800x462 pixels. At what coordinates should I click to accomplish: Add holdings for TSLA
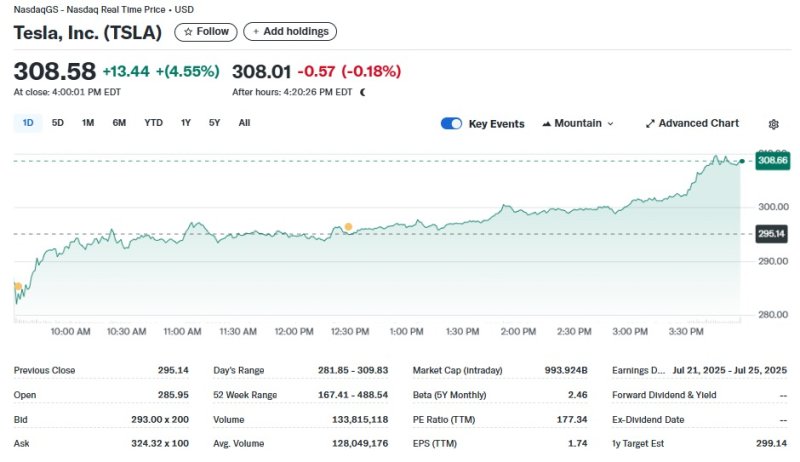pyautogui.click(x=290, y=32)
